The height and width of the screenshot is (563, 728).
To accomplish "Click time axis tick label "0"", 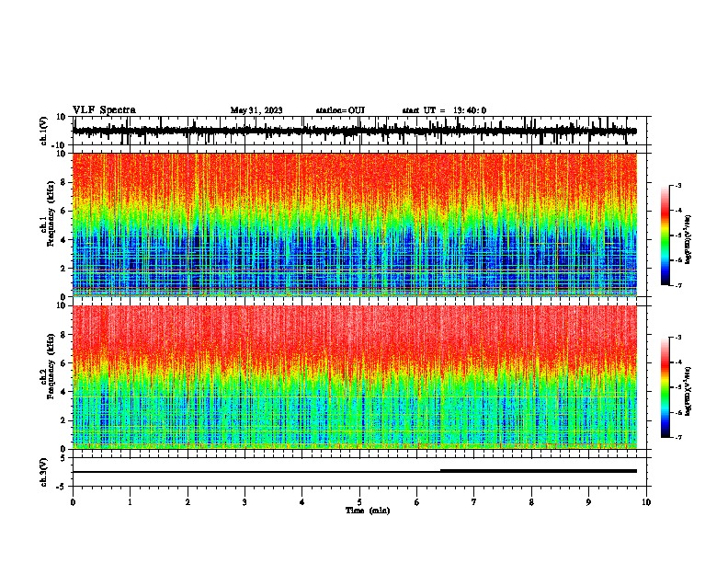I will click(73, 502).
